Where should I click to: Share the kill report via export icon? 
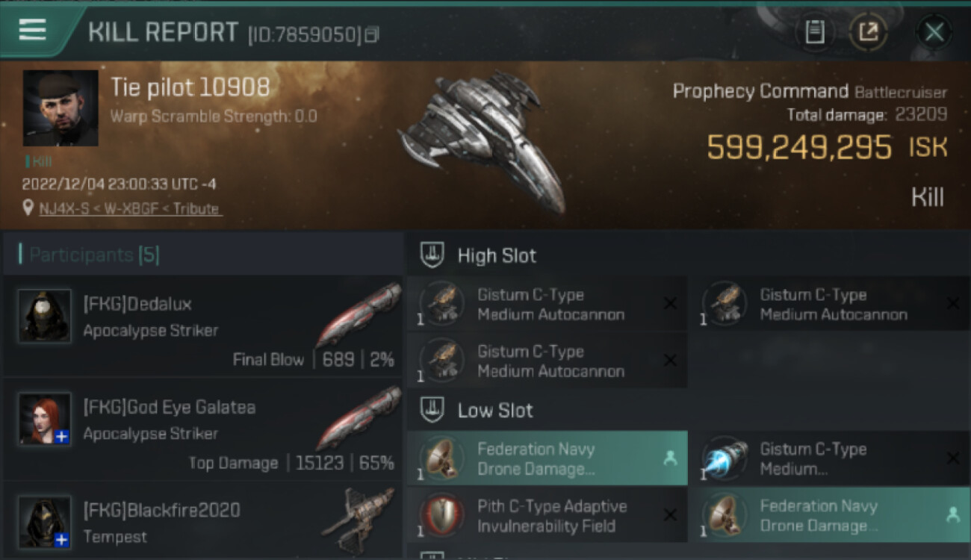[868, 31]
